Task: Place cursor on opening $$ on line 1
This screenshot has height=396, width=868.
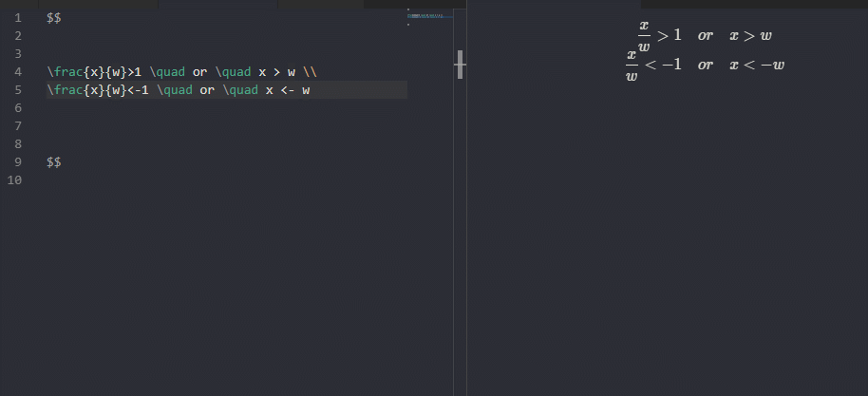Action: (x=53, y=18)
